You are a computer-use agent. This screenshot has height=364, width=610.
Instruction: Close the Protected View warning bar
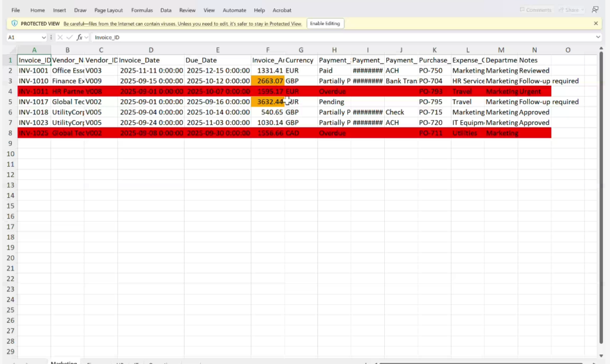pos(596,23)
